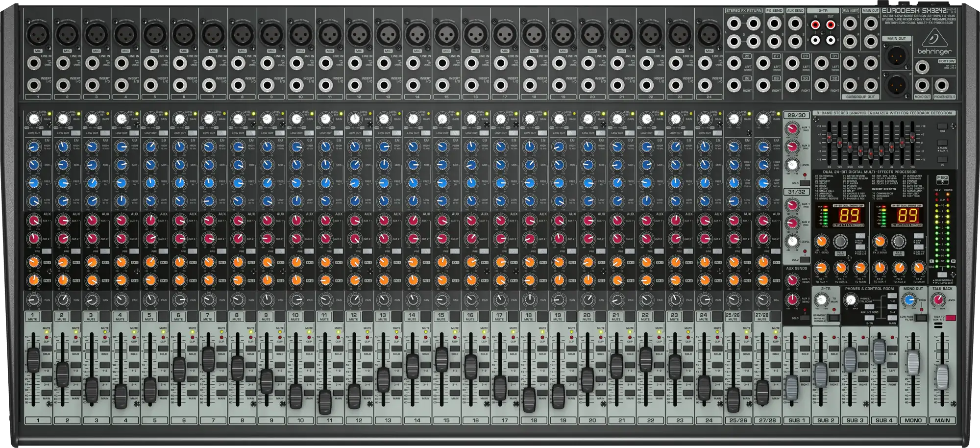Viewport: 980px width, 448px height.
Task: Click the MAIN INSERT left jack
Action: click(x=850, y=24)
